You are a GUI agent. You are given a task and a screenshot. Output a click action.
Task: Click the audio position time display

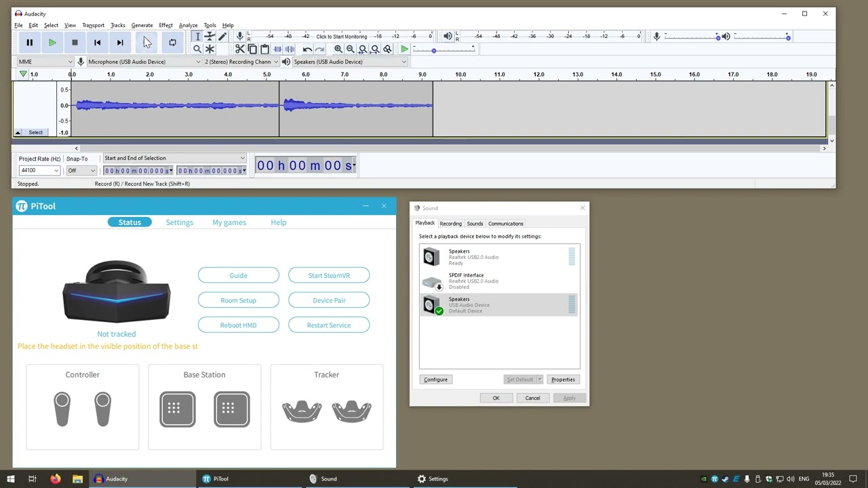point(306,165)
